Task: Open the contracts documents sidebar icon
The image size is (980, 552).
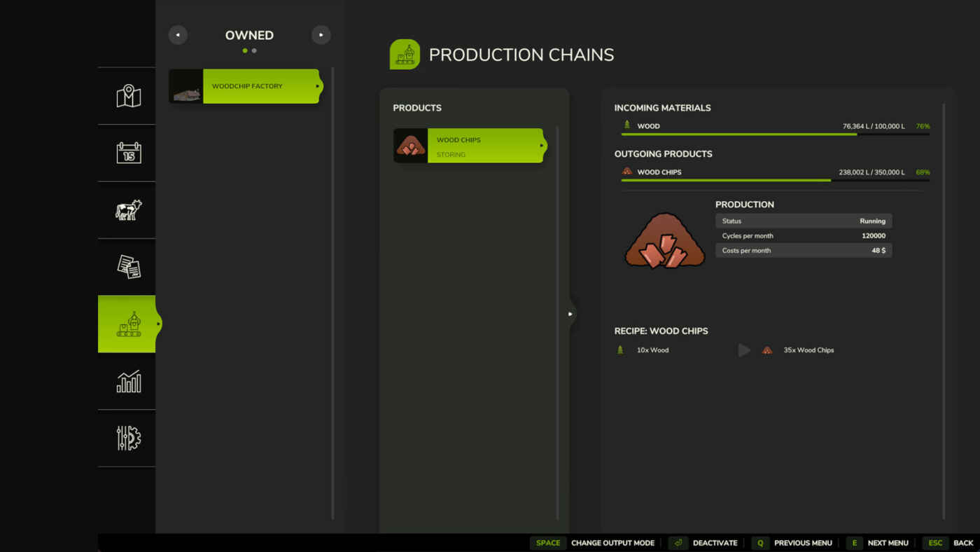Action: tap(128, 267)
